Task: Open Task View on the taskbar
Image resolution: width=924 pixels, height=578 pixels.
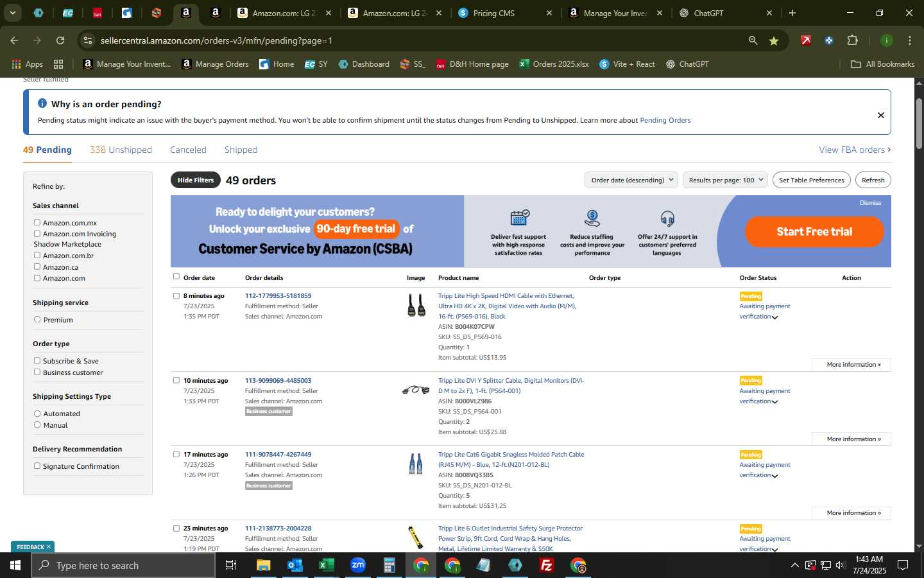Action: pos(231,565)
